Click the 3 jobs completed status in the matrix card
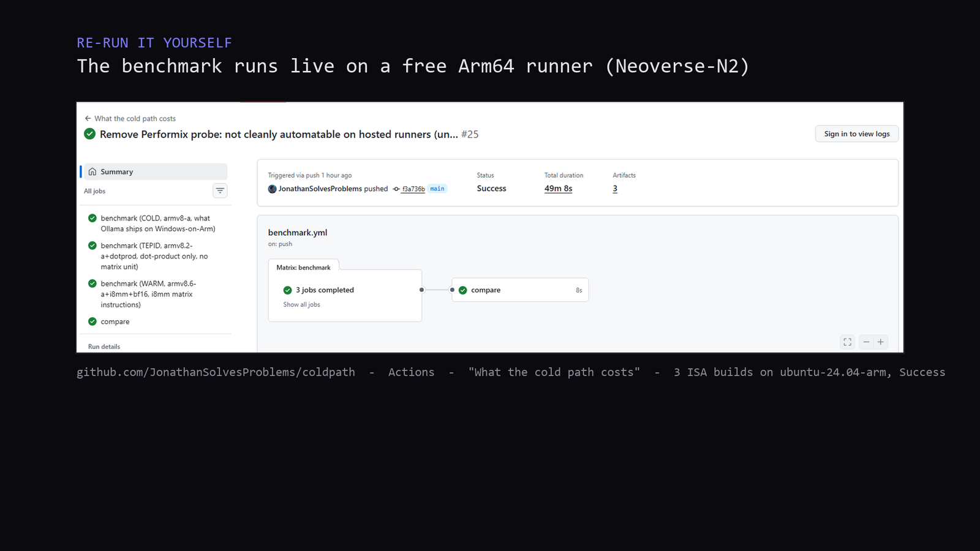The image size is (980, 551). (325, 290)
